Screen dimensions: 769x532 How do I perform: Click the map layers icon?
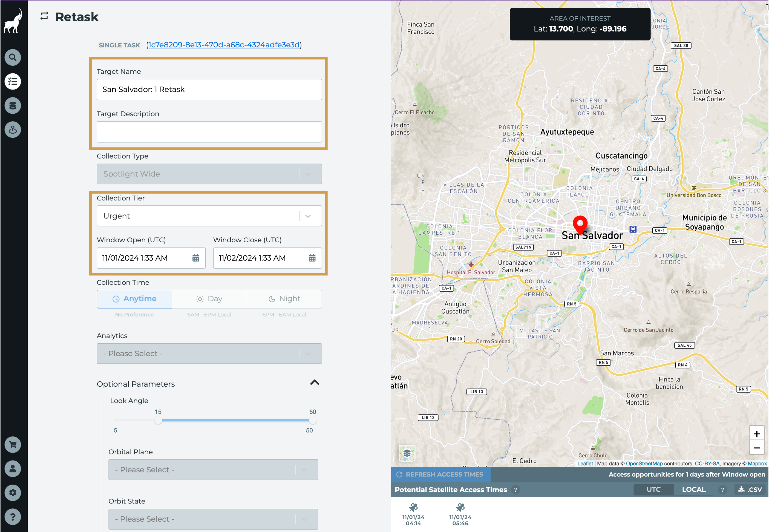click(x=407, y=453)
